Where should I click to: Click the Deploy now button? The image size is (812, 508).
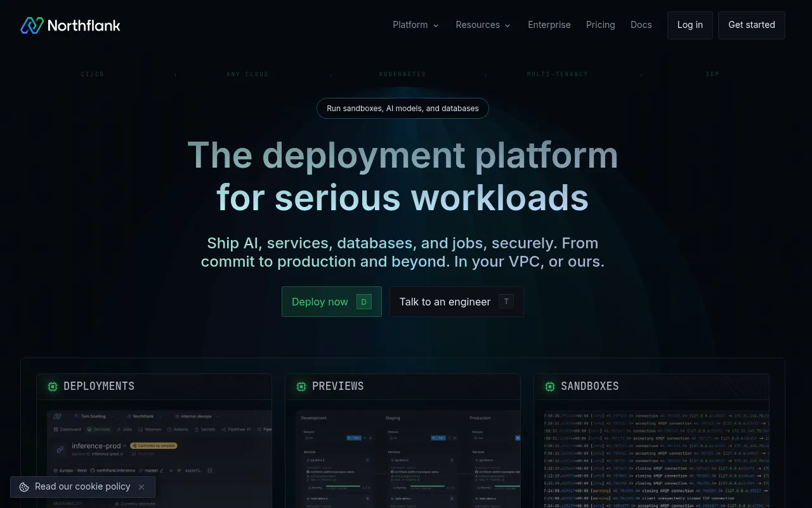click(332, 302)
